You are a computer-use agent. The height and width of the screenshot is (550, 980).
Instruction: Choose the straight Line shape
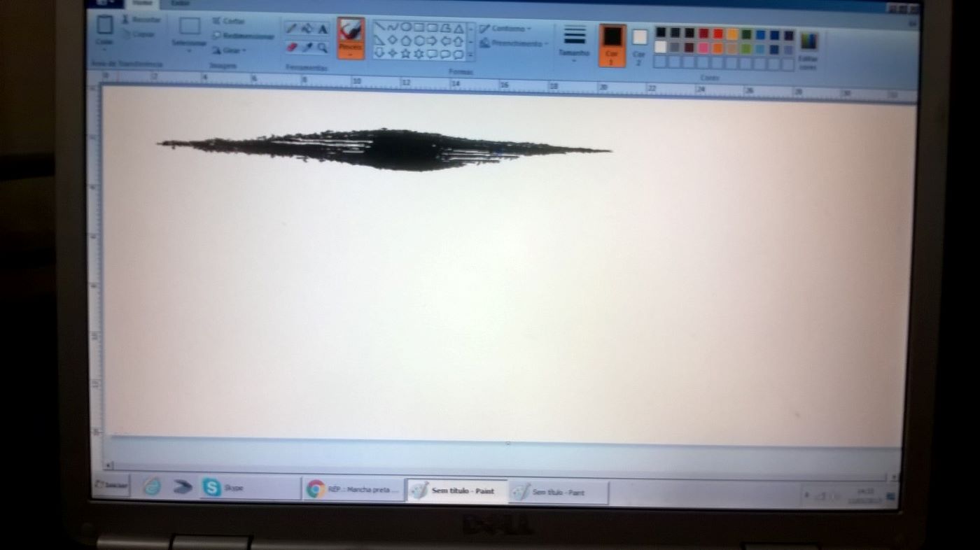click(x=379, y=27)
